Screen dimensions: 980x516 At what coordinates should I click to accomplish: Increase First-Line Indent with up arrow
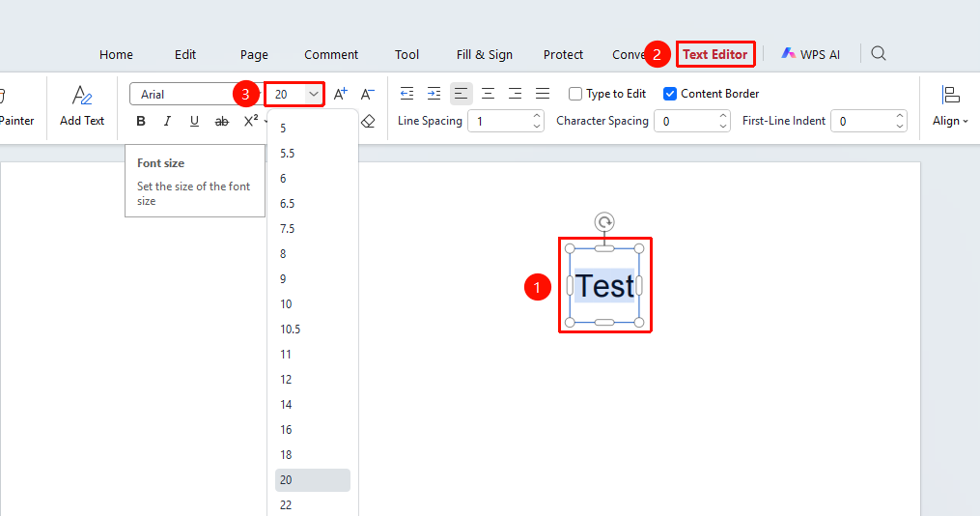pyautogui.click(x=900, y=115)
